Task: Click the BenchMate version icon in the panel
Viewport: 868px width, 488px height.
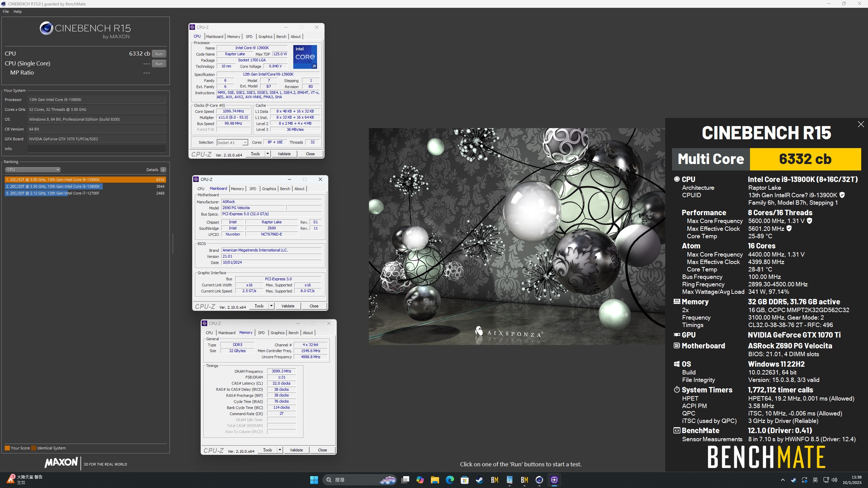Action: 676,430
